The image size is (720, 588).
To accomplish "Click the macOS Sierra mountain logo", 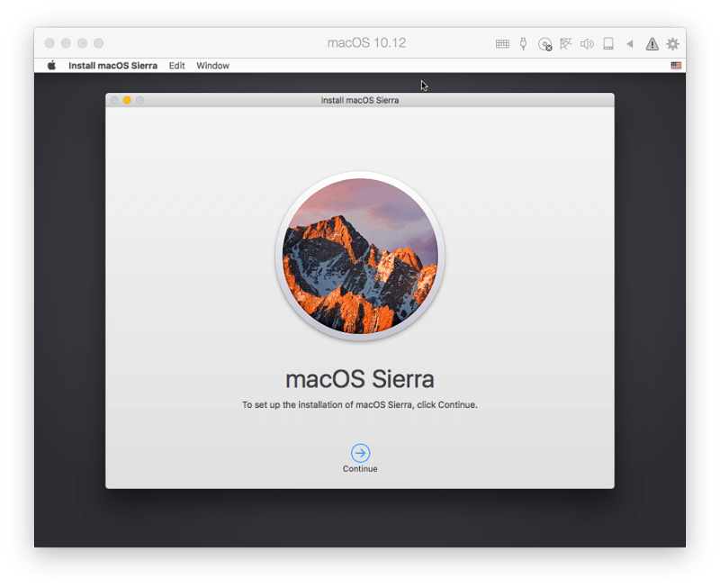I will (360, 256).
